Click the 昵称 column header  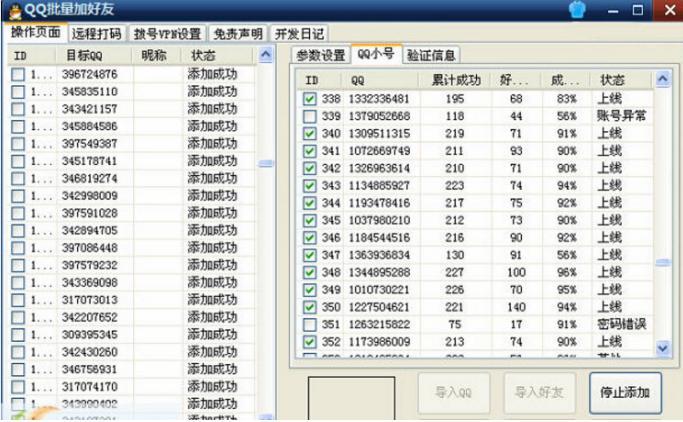click(155, 56)
